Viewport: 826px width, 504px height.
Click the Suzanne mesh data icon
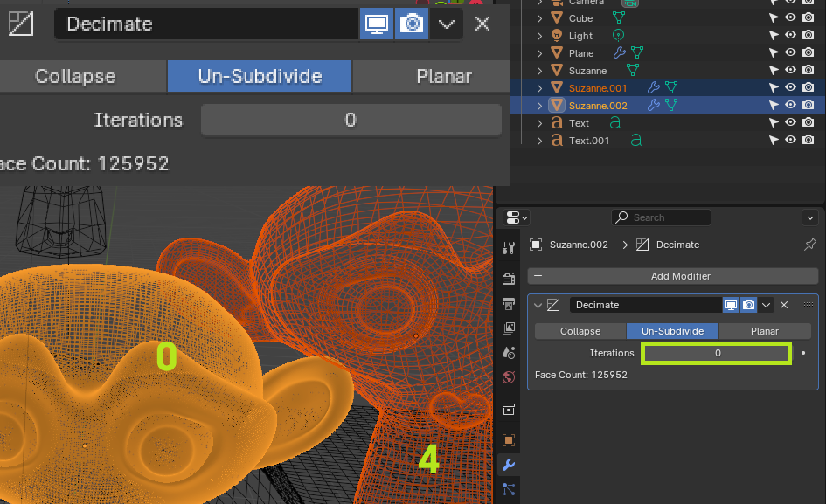coord(633,70)
